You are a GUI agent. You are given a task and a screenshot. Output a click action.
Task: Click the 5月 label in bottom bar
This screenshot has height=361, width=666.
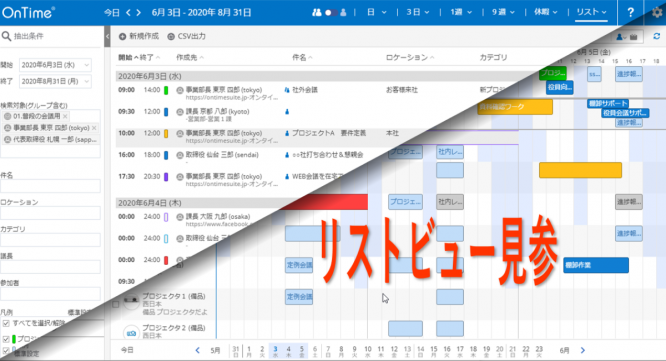tap(215, 350)
